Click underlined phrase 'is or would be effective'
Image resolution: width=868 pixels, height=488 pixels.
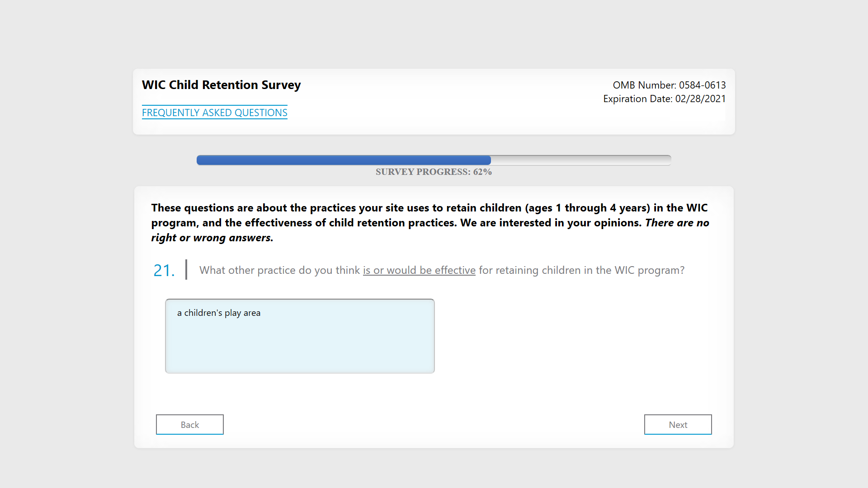tap(419, 270)
